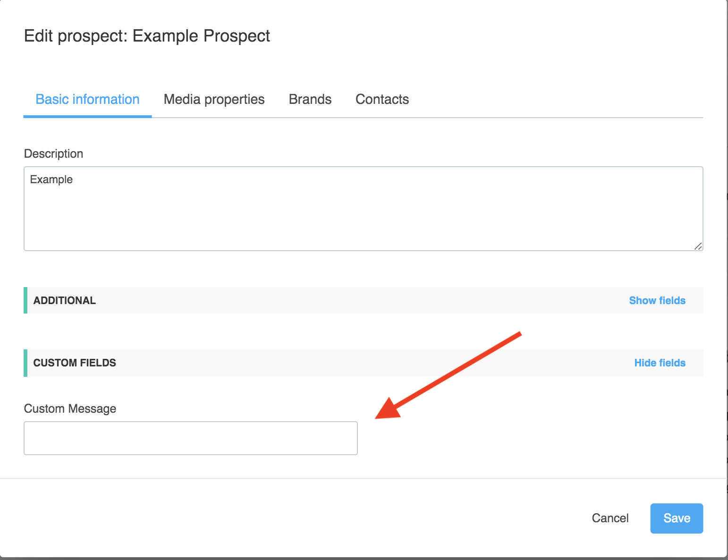The width and height of the screenshot is (728, 560).
Task: Switch to the Basic information tab
Action: point(87,100)
